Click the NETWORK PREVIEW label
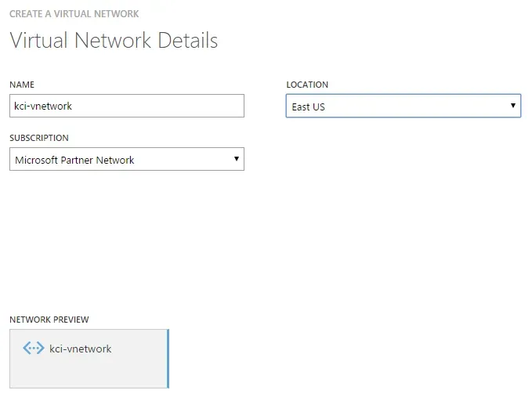 pyautogui.click(x=49, y=320)
